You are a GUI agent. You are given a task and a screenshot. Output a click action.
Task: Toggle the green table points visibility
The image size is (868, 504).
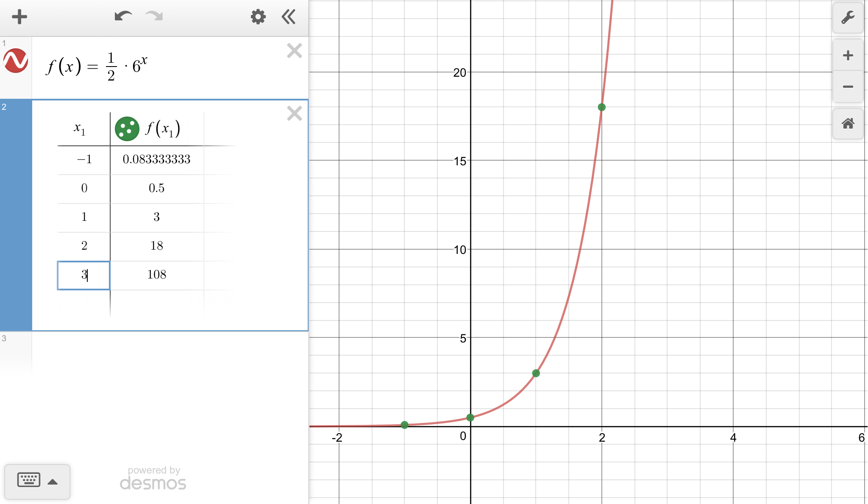(x=127, y=129)
